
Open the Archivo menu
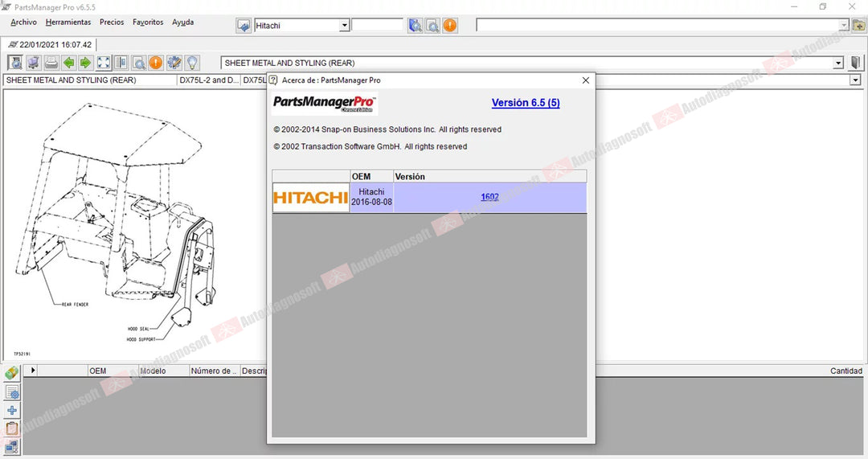coord(24,23)
